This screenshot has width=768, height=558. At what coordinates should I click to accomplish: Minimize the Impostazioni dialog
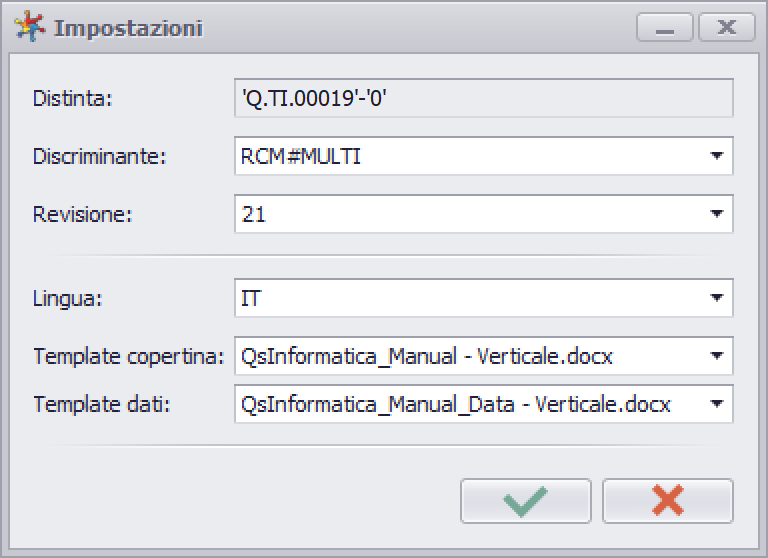coord(665,27)
